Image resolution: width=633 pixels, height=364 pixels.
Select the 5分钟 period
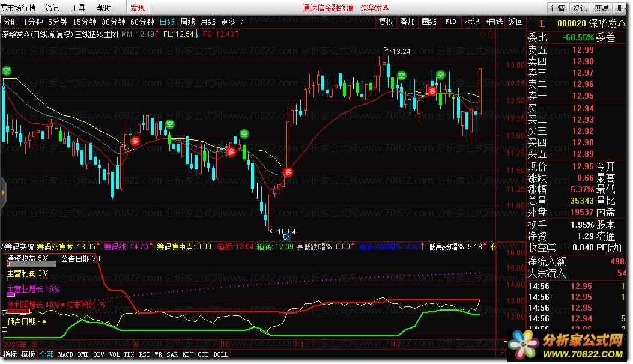pos(58,22)
